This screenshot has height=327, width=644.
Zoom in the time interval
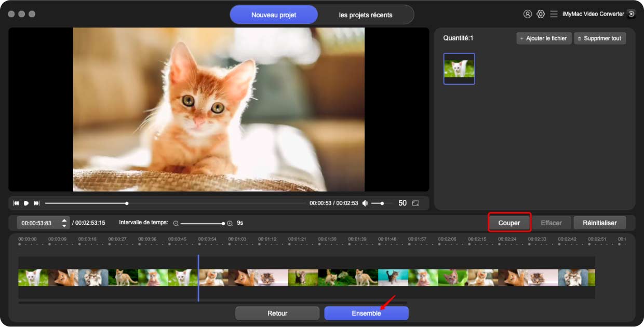[230, 223]
